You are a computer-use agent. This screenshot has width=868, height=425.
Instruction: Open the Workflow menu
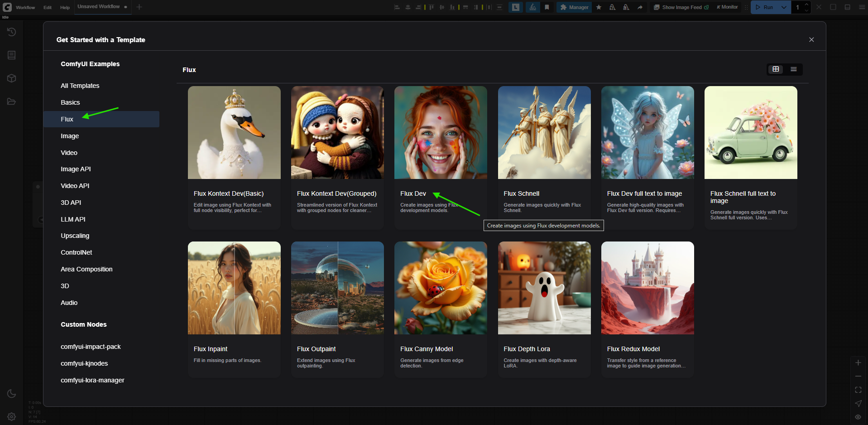point(25,7)
